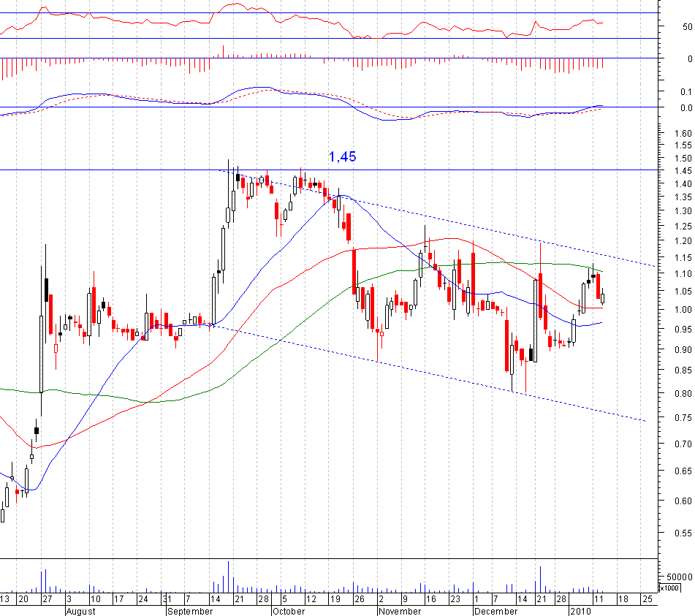Click the 1.05 price axis label
The width and height of the screenshot is (695, 616).
(x=683, y=291)
